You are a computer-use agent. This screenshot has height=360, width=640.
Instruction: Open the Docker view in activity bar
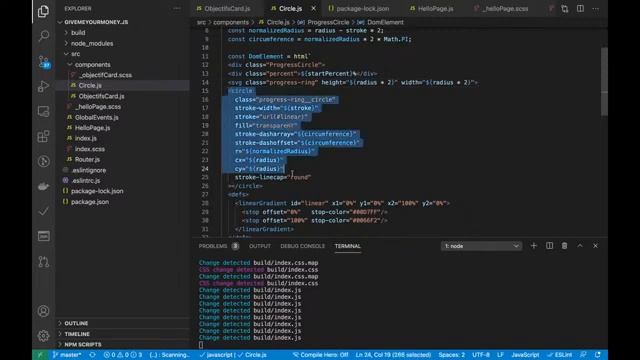click(x=43, y=186)
